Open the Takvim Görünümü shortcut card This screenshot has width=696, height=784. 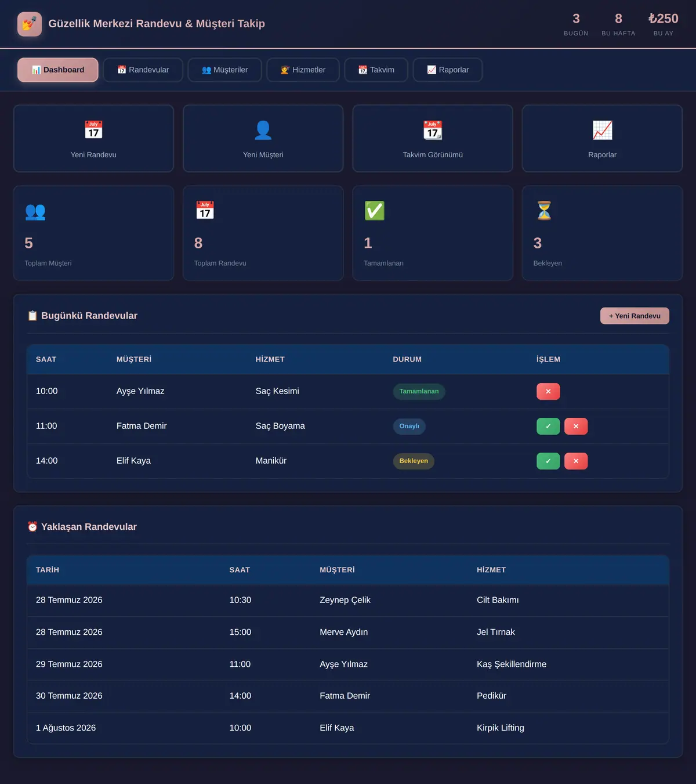[x=433, y=139]
